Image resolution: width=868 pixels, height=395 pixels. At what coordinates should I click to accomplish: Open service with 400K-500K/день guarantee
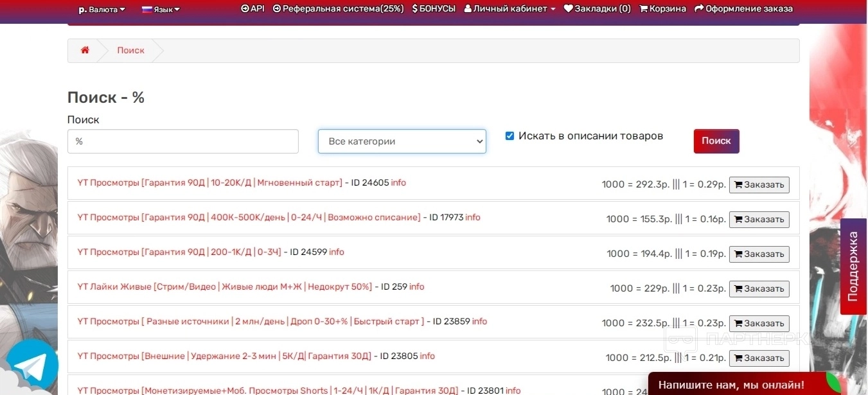[x=249, y=218]
